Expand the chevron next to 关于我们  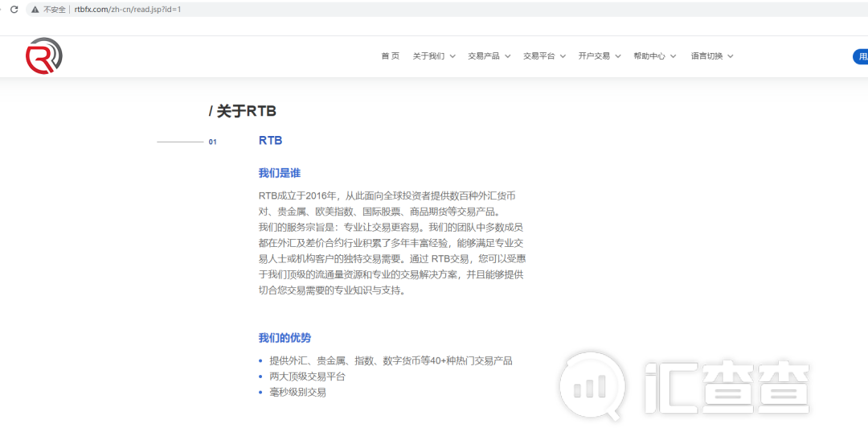[452, 56]
